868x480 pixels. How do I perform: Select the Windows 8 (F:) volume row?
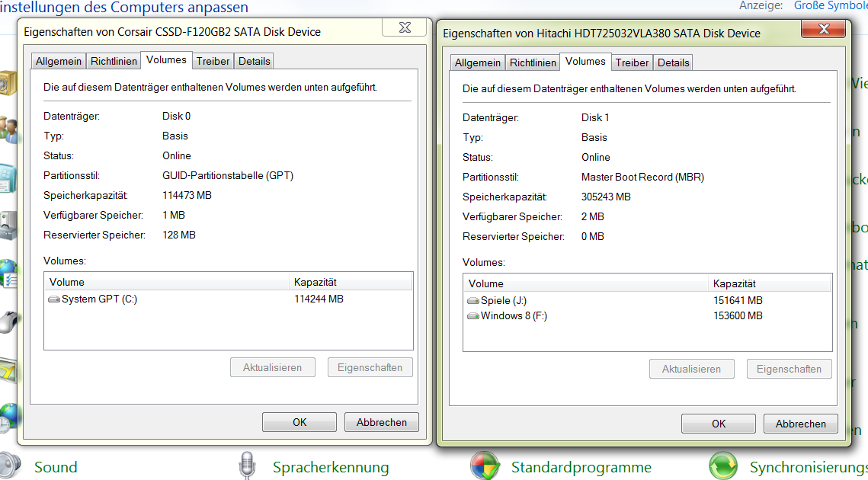coord(648,316)
